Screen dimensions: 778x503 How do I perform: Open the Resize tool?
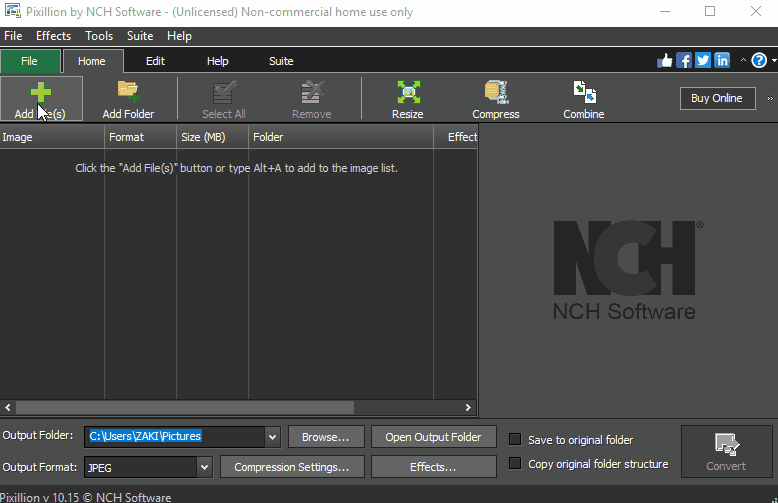(x=408, y=99)
